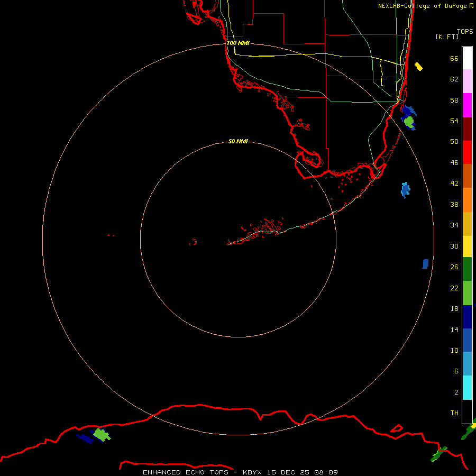
Task: Click the '100 NMI' range ring label
Action: coord(238,43)
